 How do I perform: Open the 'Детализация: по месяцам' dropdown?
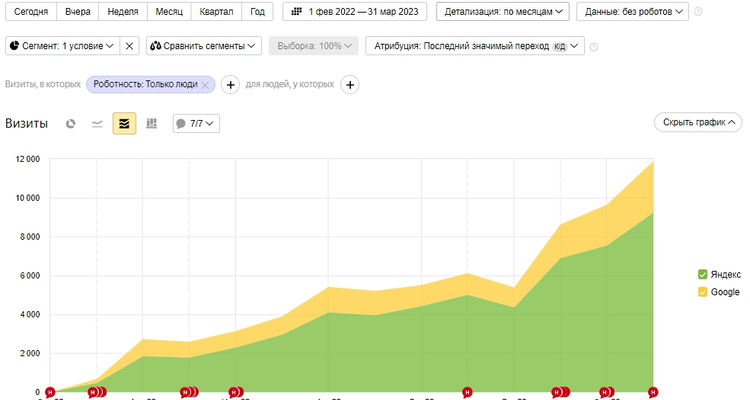[503, 11]
